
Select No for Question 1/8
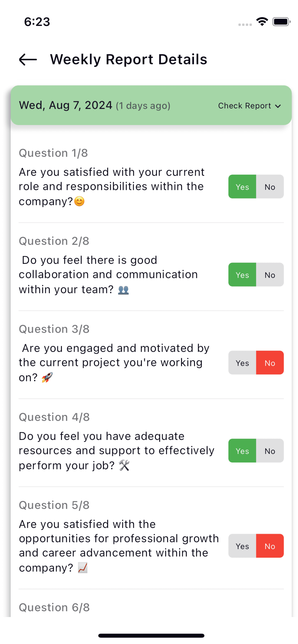pos(270,187)
